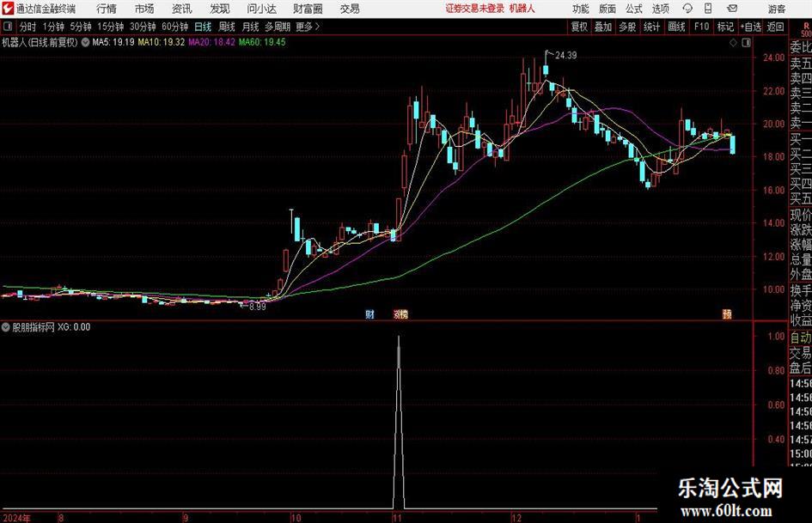Open the mail envelope icon
The width and height of the screenshot is (812, 523).
(732, 9)
